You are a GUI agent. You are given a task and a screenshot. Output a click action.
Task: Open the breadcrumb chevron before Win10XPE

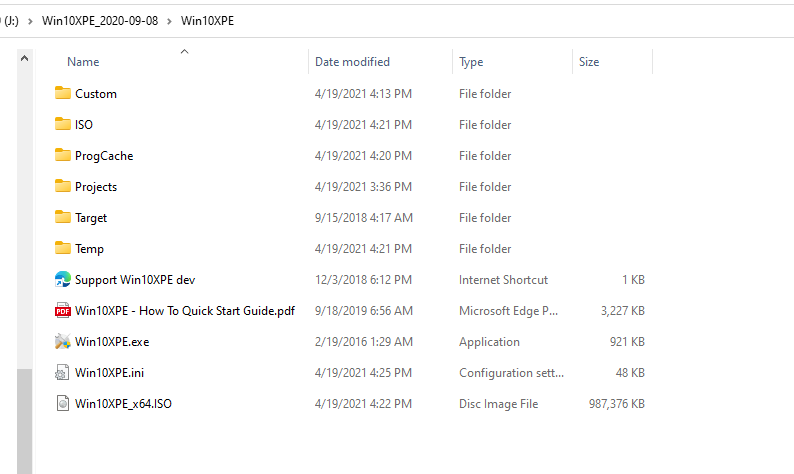click(x=169, y=20)
